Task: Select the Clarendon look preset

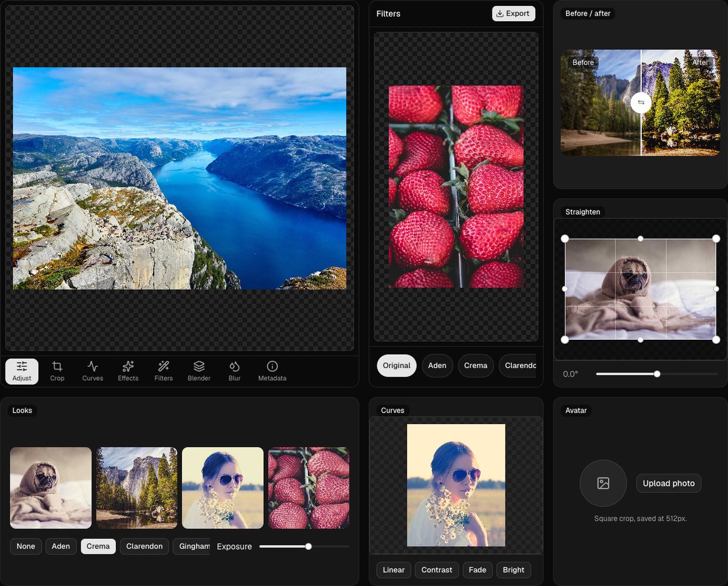Action: click(144, 547)
